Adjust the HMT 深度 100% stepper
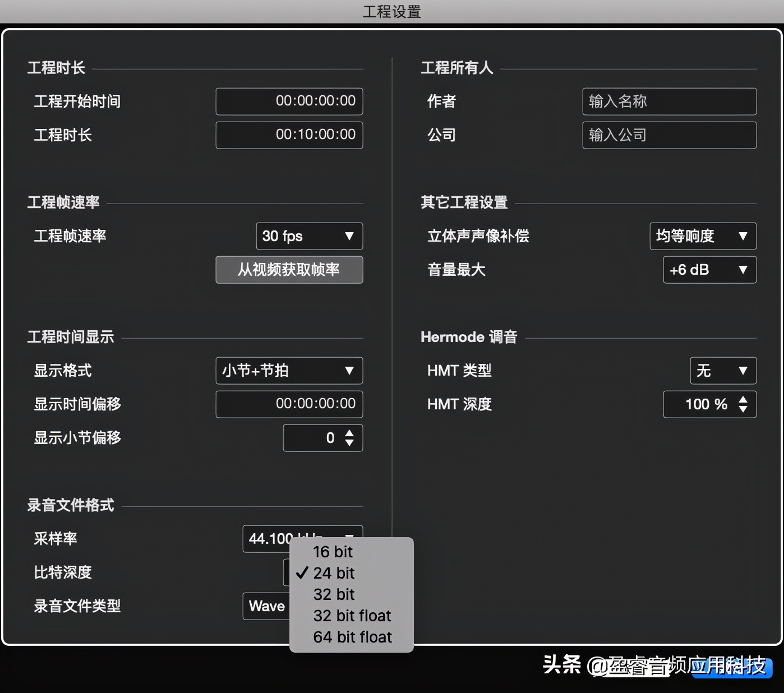784x693 pixels. pos(744,400)
